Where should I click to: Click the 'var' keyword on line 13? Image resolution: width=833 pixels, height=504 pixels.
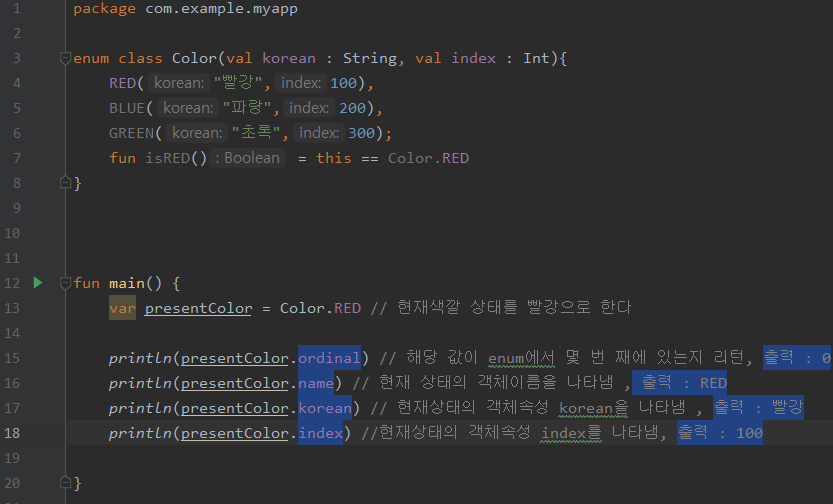coord(123,308)
